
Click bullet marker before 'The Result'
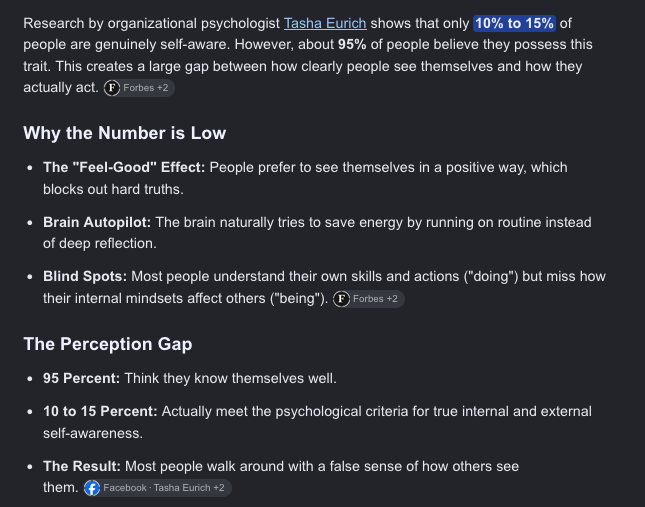[x=30, y=467]
